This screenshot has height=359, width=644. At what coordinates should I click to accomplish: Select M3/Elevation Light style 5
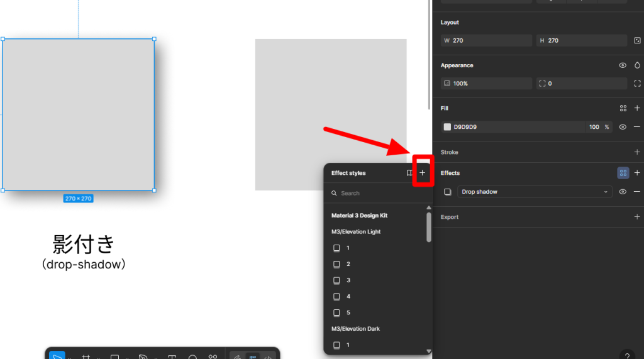[378, 312]
